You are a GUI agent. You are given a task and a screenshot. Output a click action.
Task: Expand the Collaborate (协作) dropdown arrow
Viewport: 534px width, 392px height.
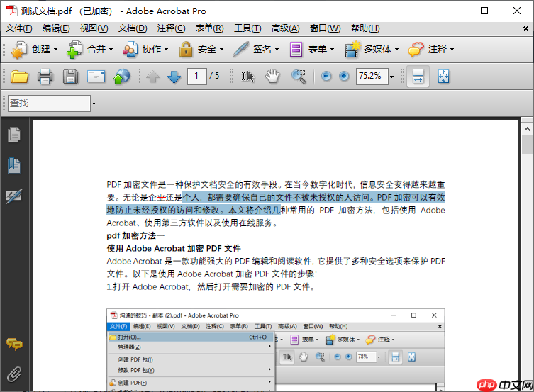(x=166, y=50)
